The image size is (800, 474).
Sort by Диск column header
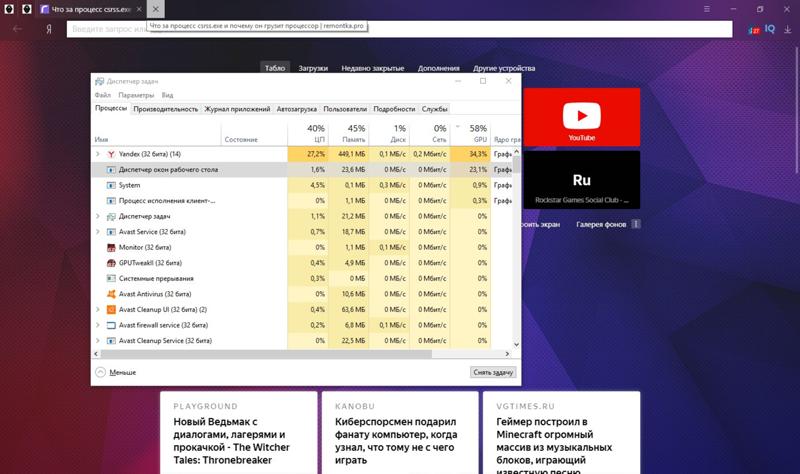[x=389, y=133]
